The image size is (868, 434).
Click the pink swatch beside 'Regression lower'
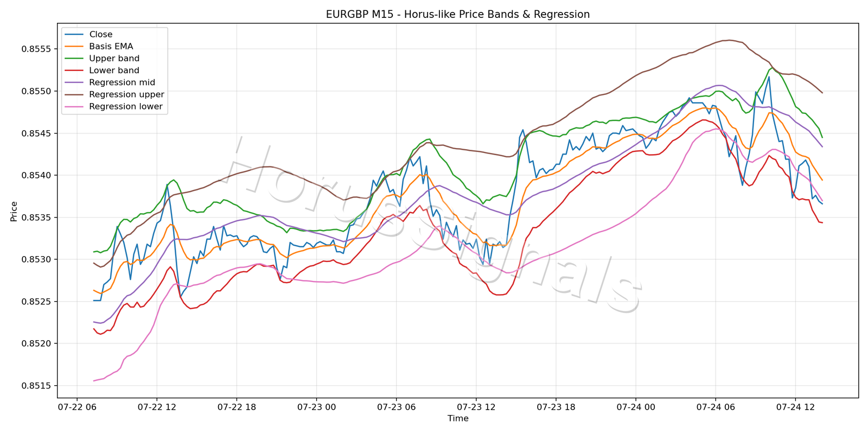click(x=74, y=107)
